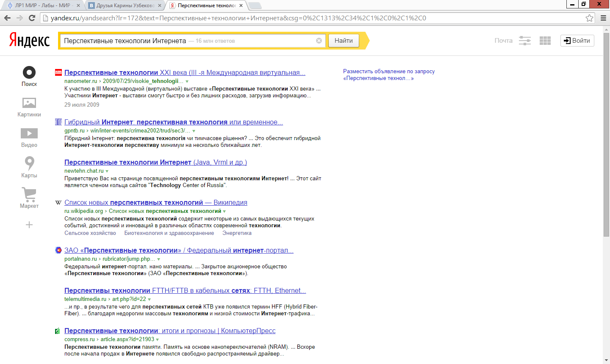Click compress.ru result favicon
Viewport: 610px width, 364px height.
coord(58,331)
